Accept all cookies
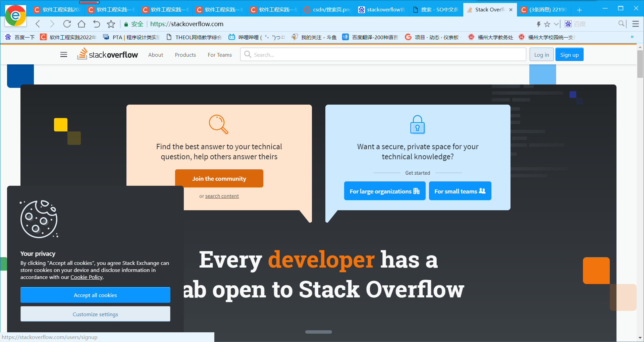The image size is (644, 342). pos(95,295)
